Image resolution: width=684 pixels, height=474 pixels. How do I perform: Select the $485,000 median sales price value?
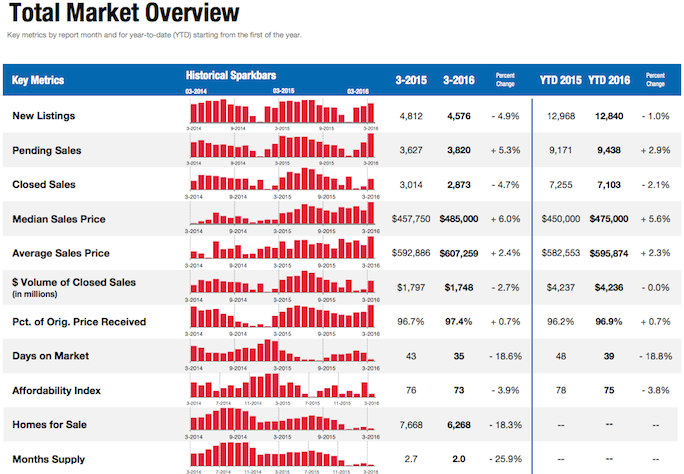[459, 219]
